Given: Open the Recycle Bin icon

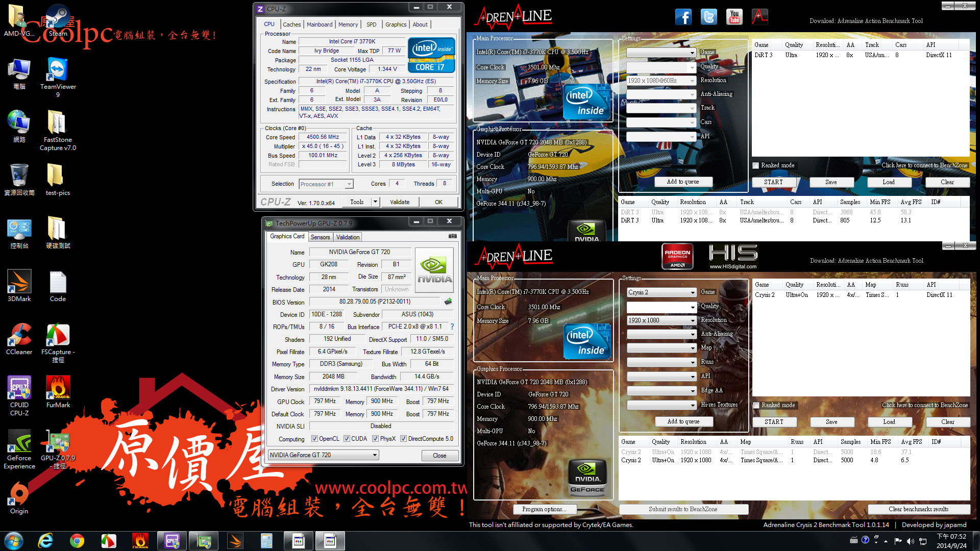Looking at the screenshot, I should [19, 180].
